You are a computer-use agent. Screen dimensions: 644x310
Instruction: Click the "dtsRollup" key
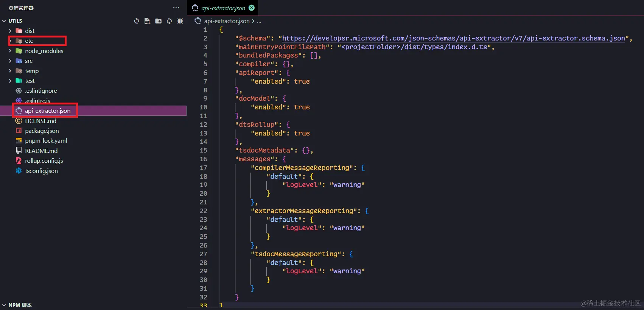257,125
